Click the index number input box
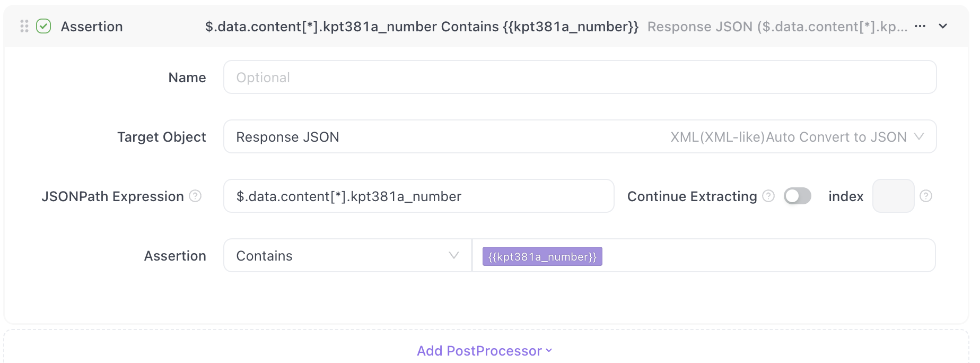 click(x=893, y=196)
